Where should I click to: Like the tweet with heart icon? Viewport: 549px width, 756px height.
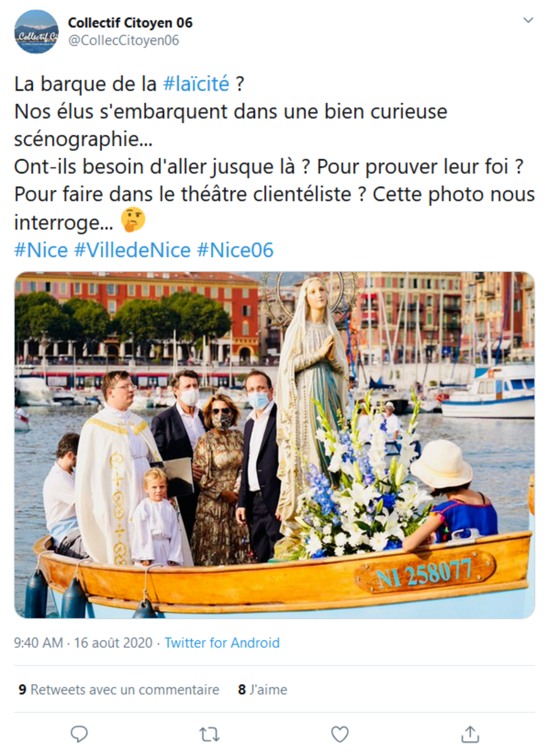pyautogui.click(x=340, y=734)
